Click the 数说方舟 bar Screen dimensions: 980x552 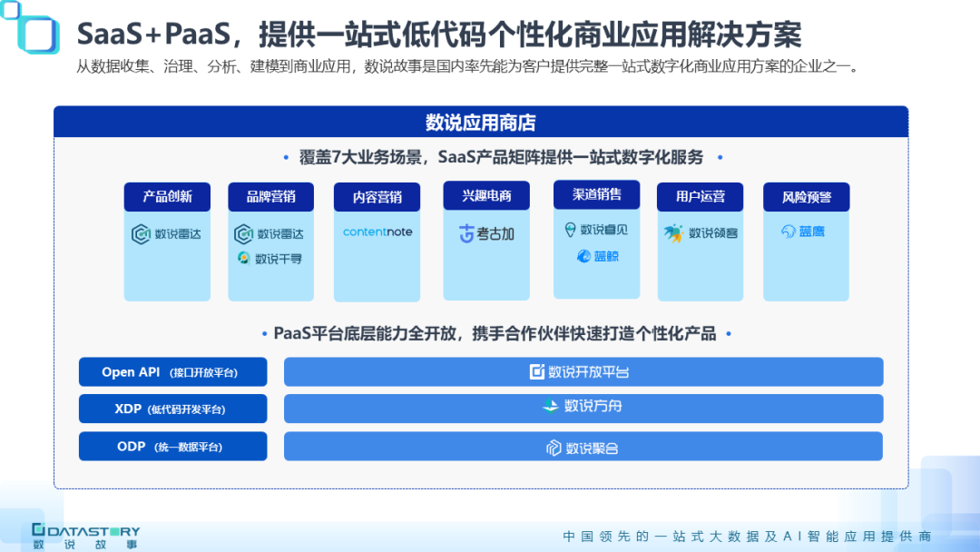click(x=583, y=409)
